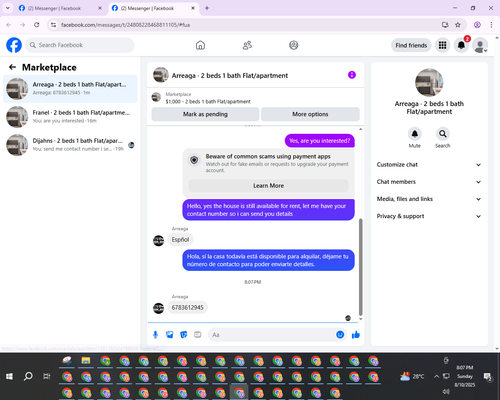Attach a photo file icon
This screenshot has height=400, width=500.
[170, 335]
